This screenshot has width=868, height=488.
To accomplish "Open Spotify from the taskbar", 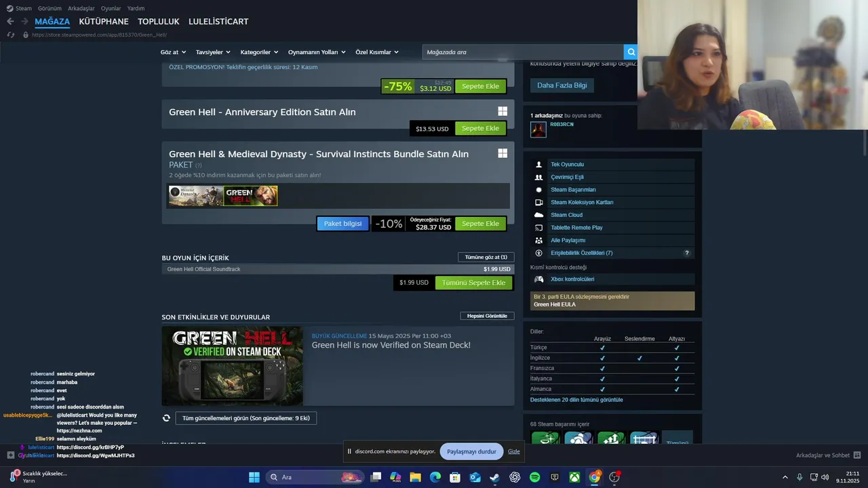I will [534, 477].
